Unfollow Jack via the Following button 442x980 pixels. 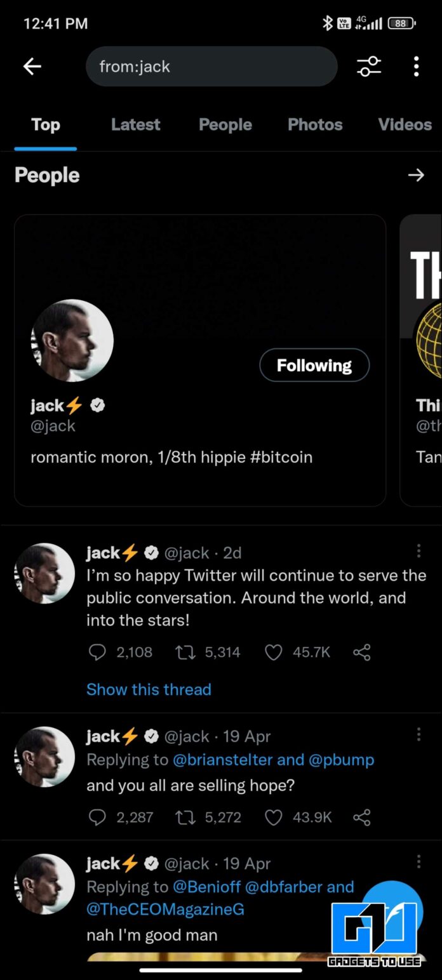pos(314,365)
